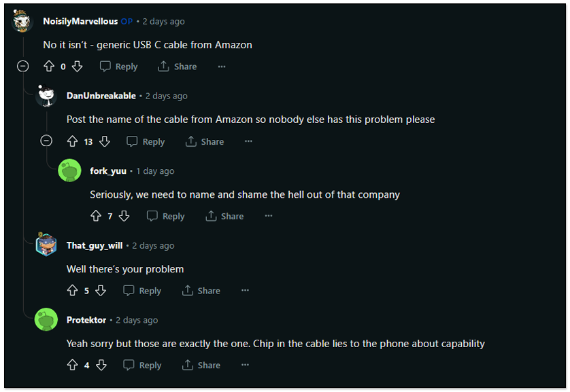This screenshot has width=570, height=392.
Task: Share That_guy_will's comment
Action: point(201,290)
